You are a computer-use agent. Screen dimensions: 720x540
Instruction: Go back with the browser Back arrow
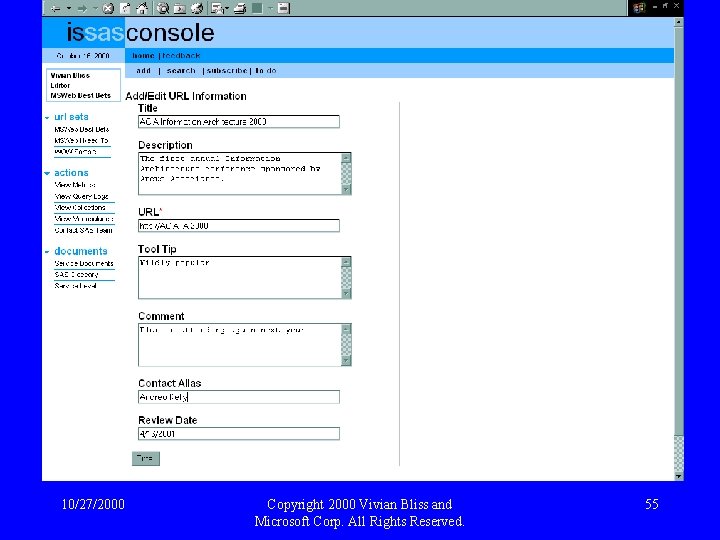coord(56,8)
